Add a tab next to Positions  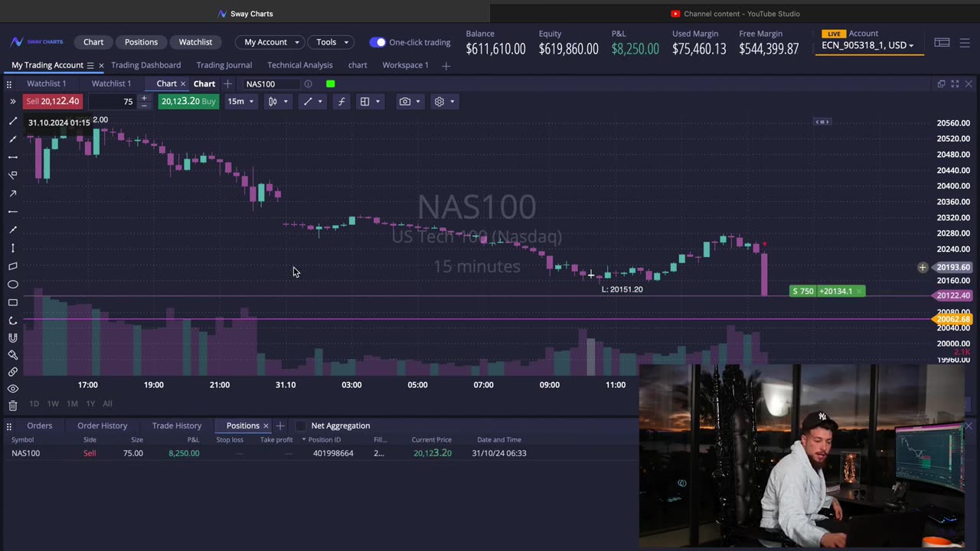(x=280, y=425)
